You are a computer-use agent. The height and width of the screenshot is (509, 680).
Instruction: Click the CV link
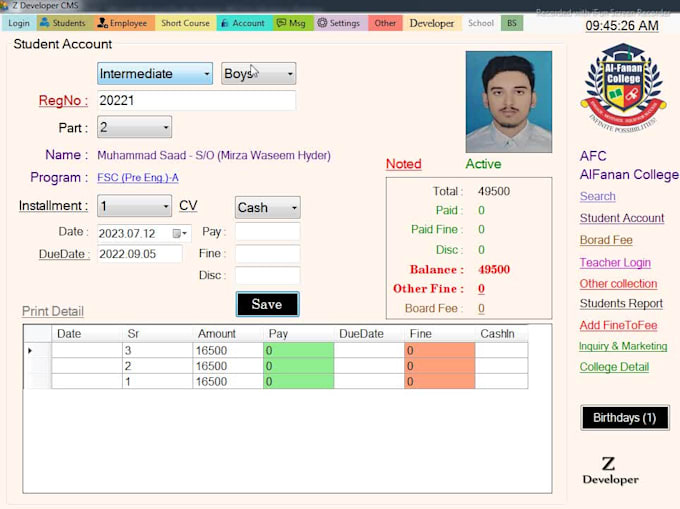(188, 206)
